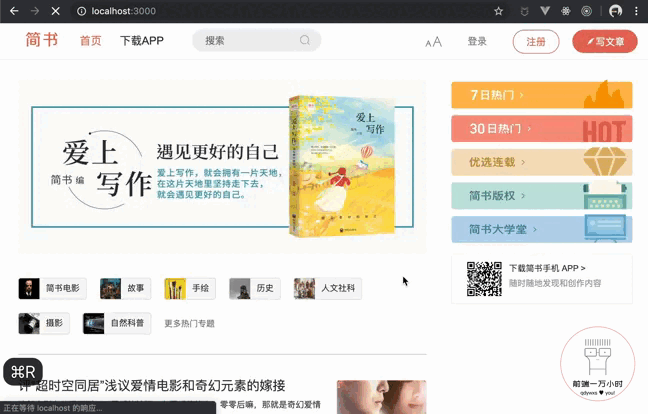Click the 登录 login link

(x=477, y=41)
